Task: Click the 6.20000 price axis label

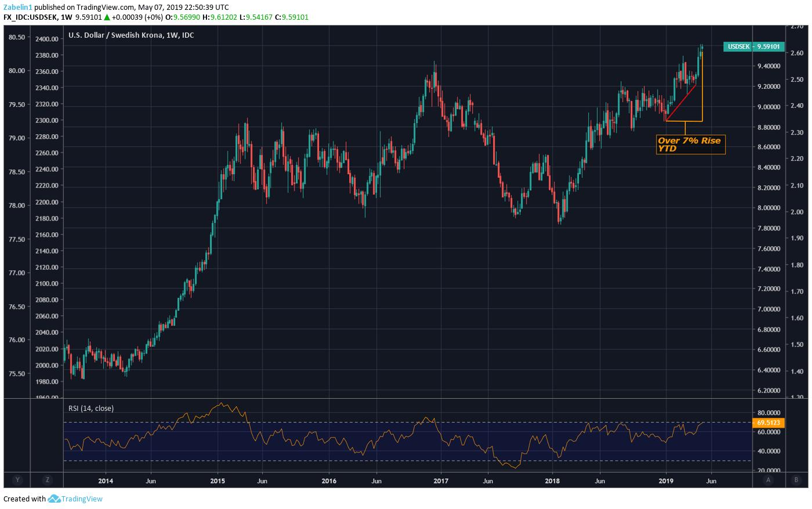Action: coord(768,391)
